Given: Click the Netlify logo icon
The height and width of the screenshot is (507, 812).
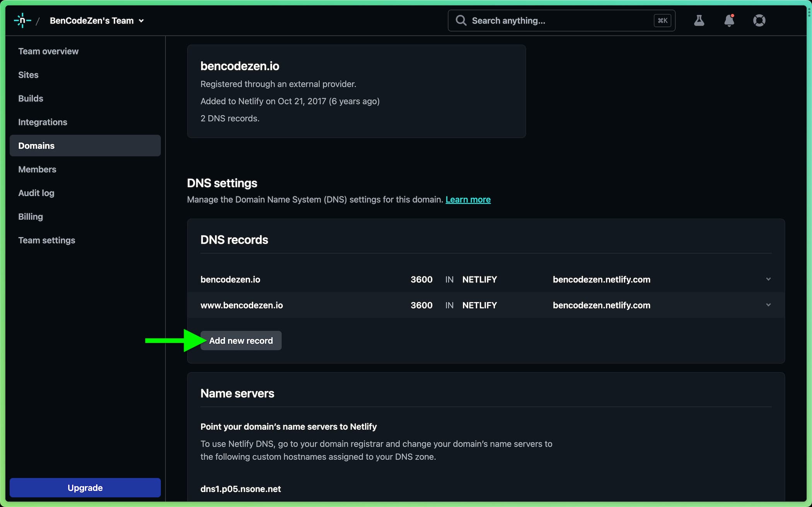Looking at the screenshot, I should pyautogui.click(x=22, y=20).
